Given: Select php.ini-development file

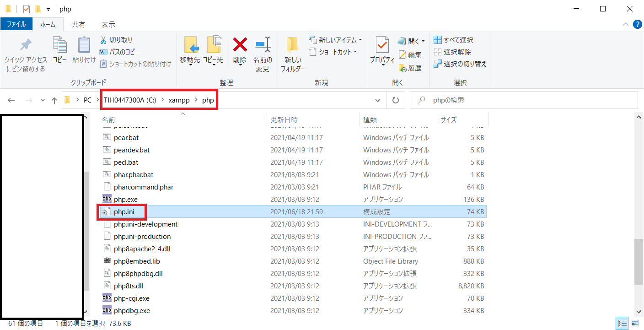Looking at the screenshot, I should pyautogui.click(x=293, y=224).
